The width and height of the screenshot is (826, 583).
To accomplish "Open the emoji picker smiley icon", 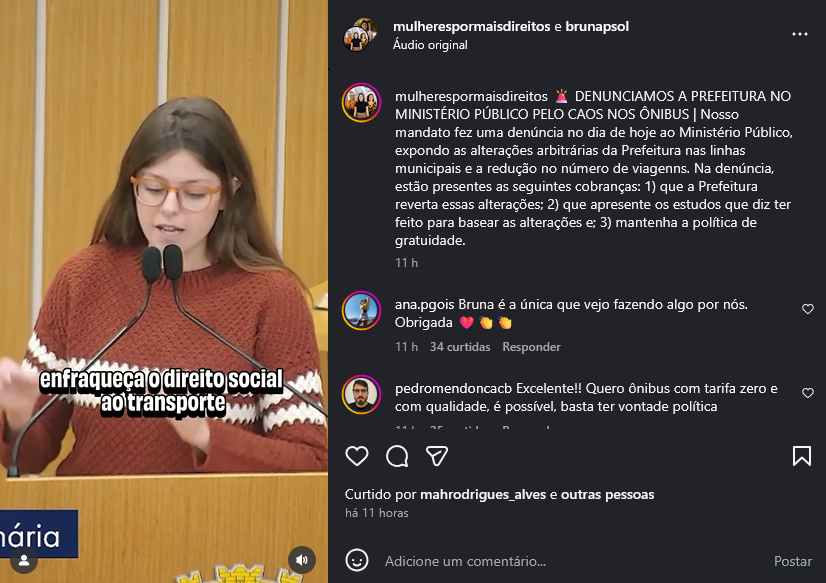I will (357, 560).
